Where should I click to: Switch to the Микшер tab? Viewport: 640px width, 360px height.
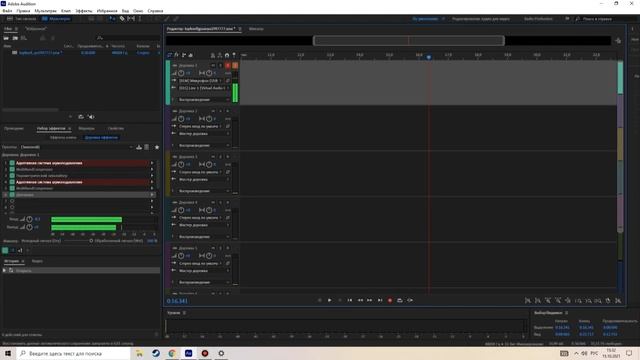coord(256,29)
